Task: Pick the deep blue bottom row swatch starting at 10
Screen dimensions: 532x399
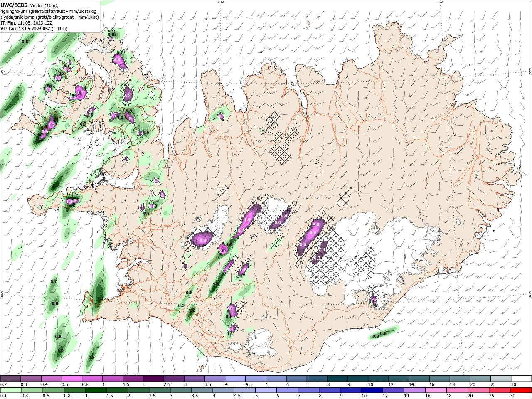Action: point(372,390)
